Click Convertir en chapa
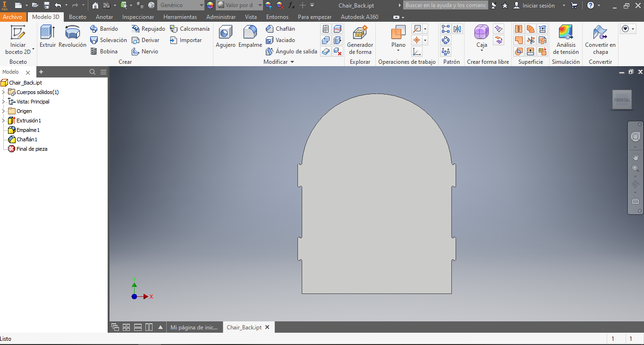The image size is (644, 345). click(600, 40)
